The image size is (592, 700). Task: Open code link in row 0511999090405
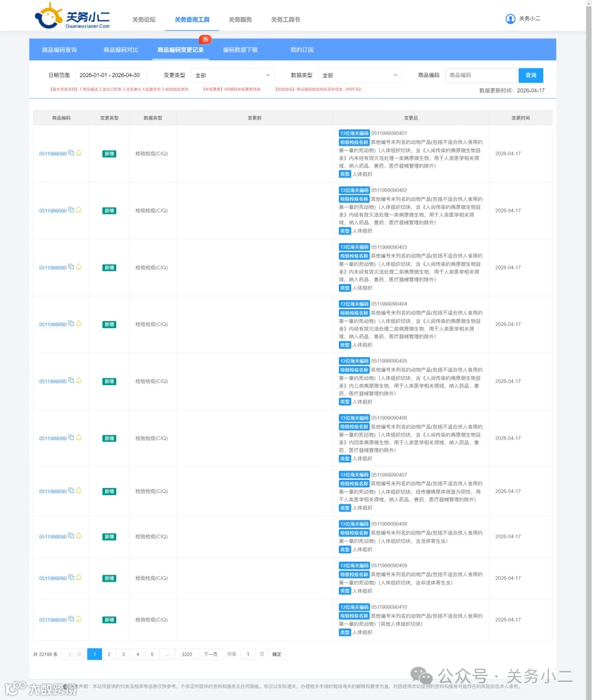53,382
